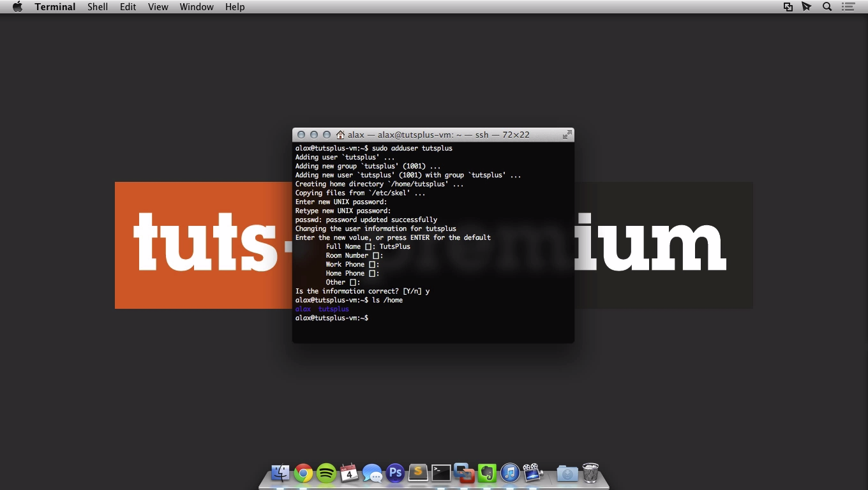The image size is (868, 490).
Task: Click the 'Home Phone []:' line
Action: tap(353, 273)
